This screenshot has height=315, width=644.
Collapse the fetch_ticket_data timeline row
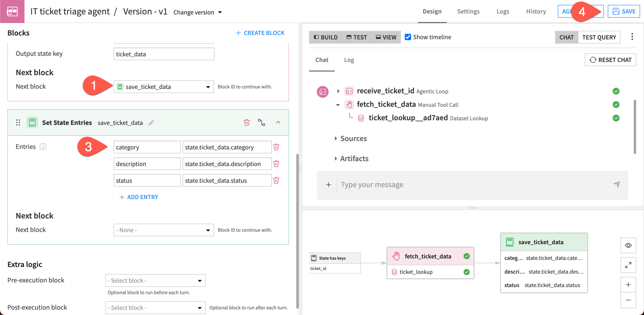(338, 105)
